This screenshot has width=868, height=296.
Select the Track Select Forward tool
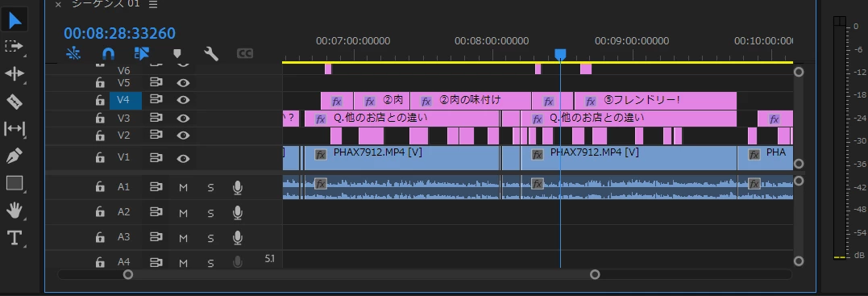coord(15,47)
